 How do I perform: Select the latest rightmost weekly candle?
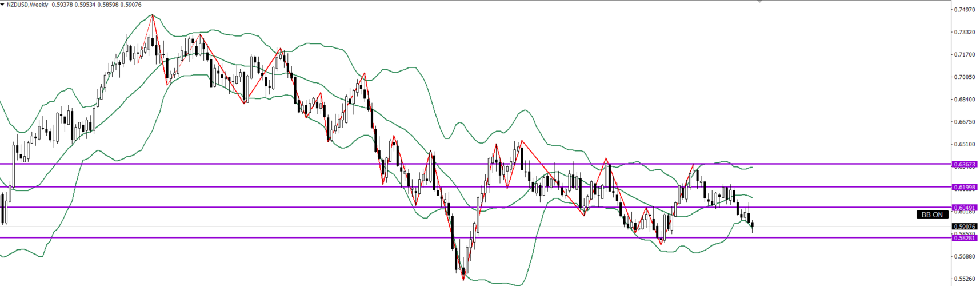[x=753, y=225]
